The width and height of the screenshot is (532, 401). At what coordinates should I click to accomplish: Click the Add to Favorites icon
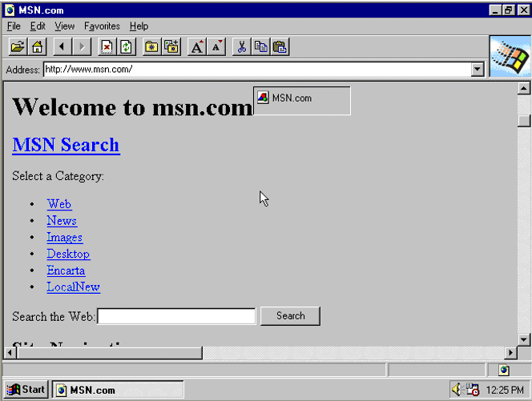click(171, 46)
